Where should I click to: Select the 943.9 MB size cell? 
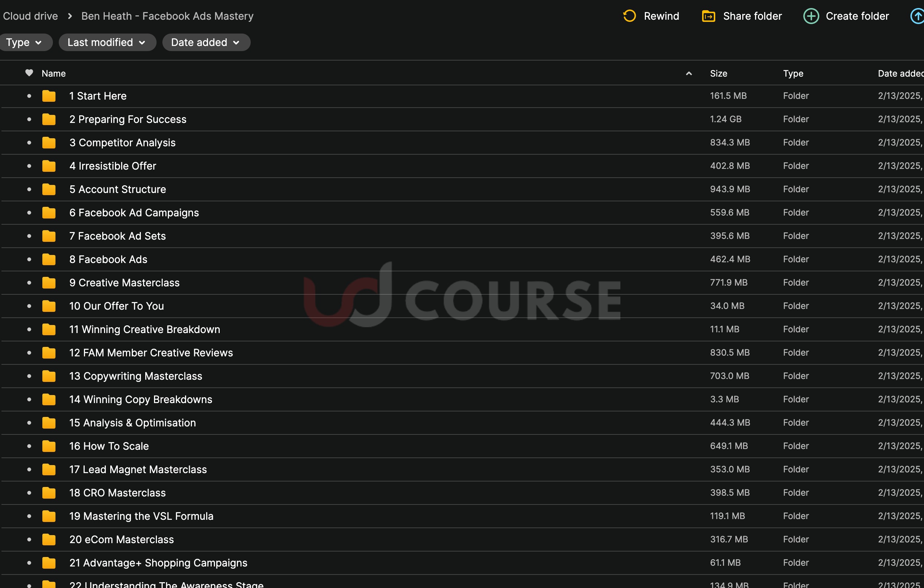tap(730, 189)
